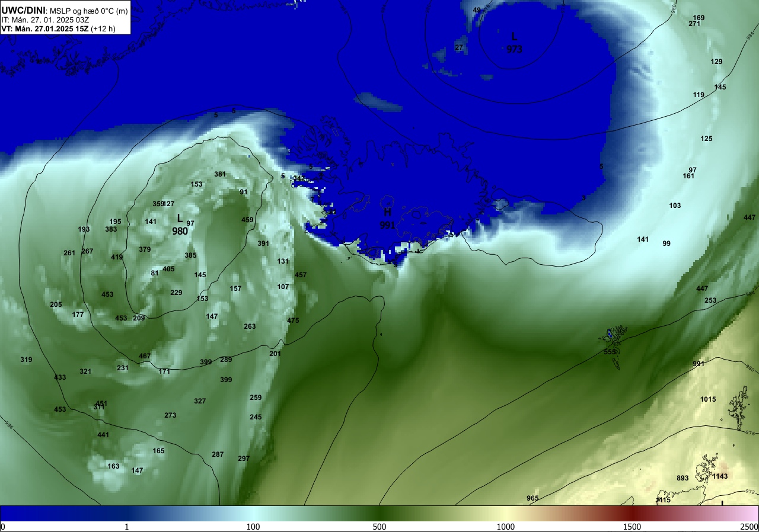Viewport: 759px width, 532px height.
Task: Click the VT valid time line 15Z (+12 h)
Action: click(58, 28)
